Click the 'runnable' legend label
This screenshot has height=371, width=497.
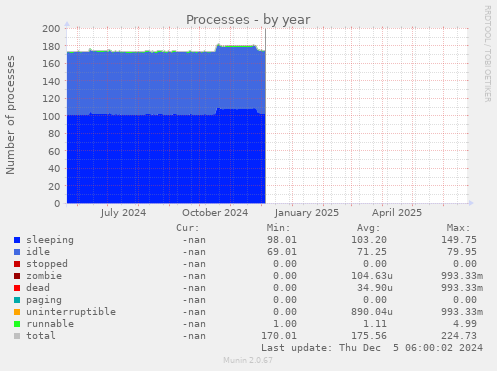(50, 324)
